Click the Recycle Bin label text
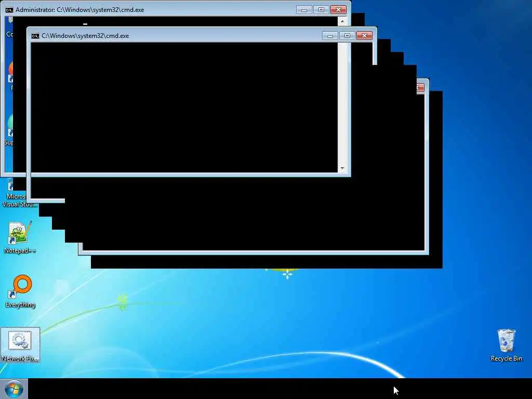532x399 pixels. [506, 358]
